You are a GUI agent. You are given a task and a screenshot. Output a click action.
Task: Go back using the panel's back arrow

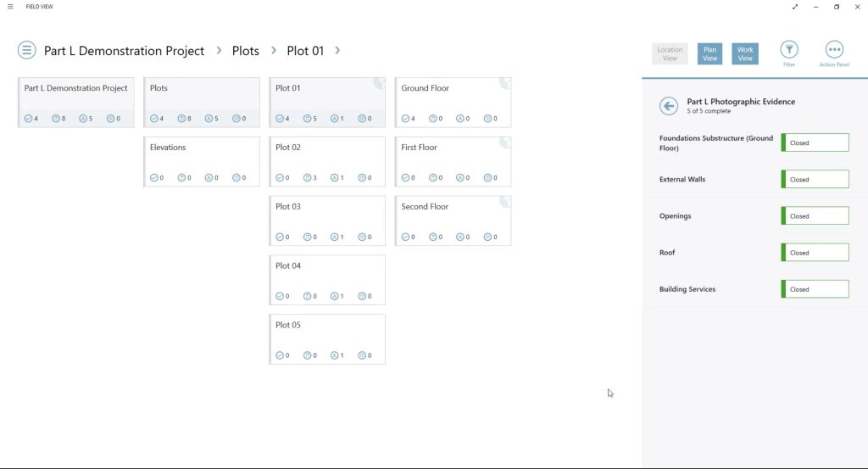point(669,106)
